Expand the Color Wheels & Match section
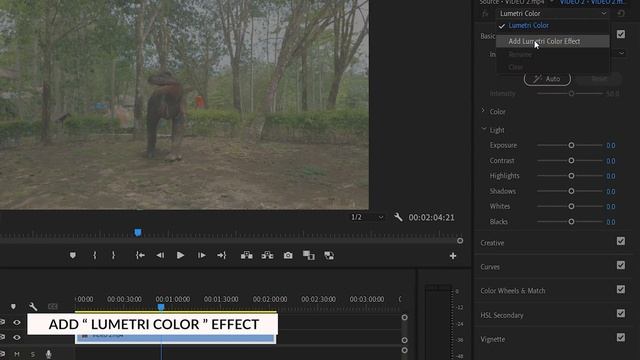The height and width of the screenshot is (360, 640). [513, 291]
